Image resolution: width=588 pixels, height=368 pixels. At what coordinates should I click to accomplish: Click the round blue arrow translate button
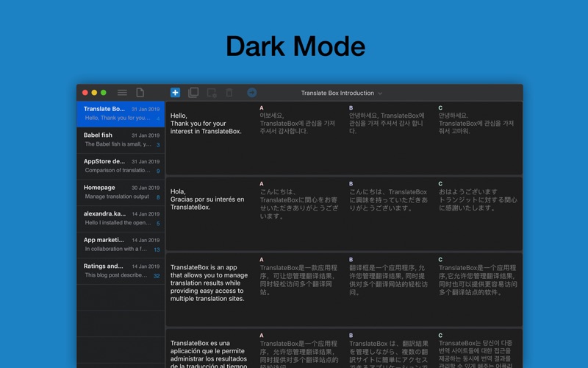point(252,93)
